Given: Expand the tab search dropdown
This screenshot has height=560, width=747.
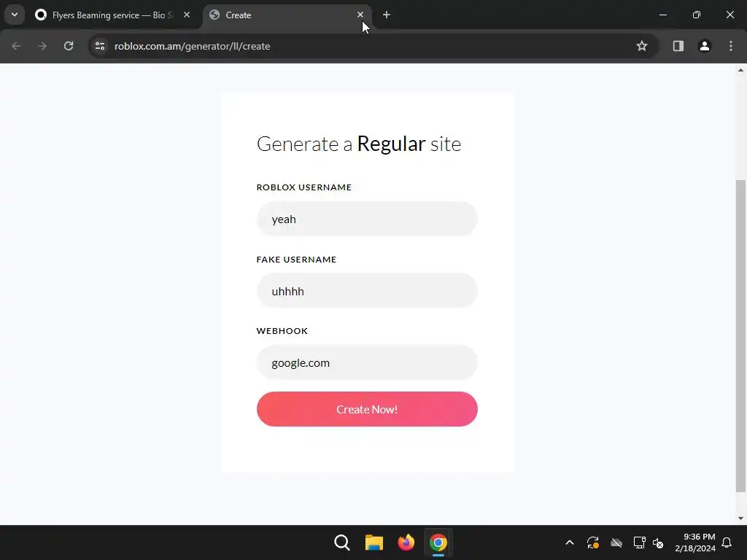Looking at the screenshot, I should tap(15, 15).
